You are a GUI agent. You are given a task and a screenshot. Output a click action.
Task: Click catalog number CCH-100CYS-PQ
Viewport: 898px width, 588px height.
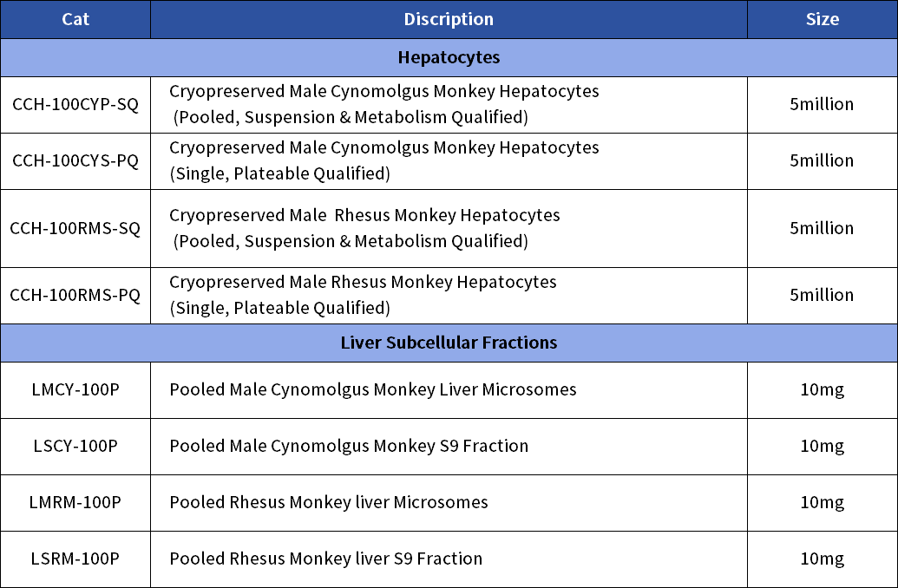tap(75, 161)
